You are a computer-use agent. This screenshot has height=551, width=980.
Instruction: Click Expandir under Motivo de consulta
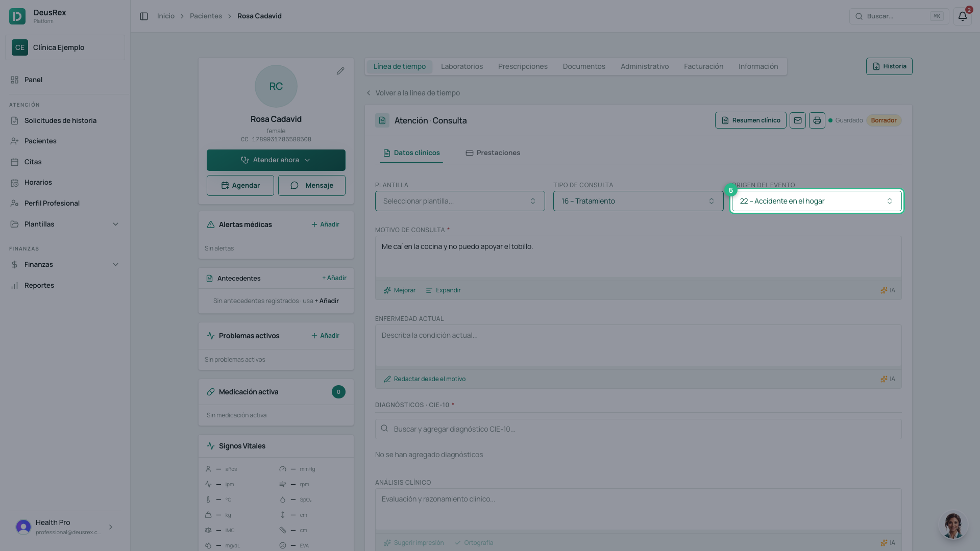click(443, 290)
